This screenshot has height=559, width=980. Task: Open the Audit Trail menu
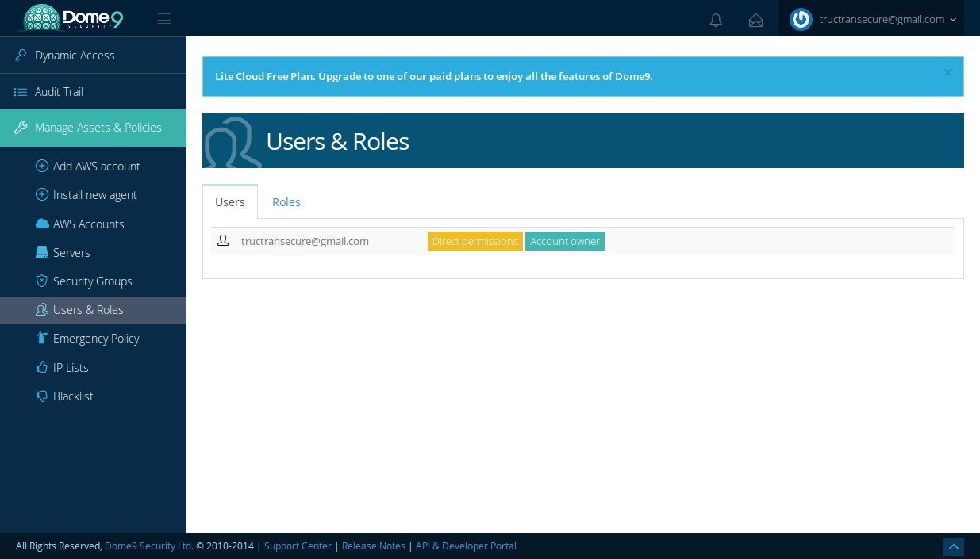click(59, 92)
